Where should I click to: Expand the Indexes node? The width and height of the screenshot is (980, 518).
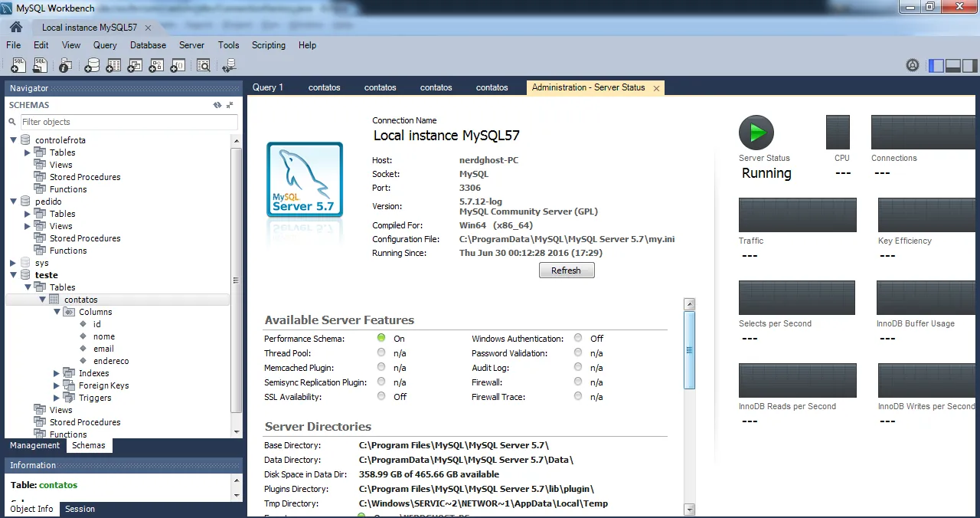(x=57, y=373)
